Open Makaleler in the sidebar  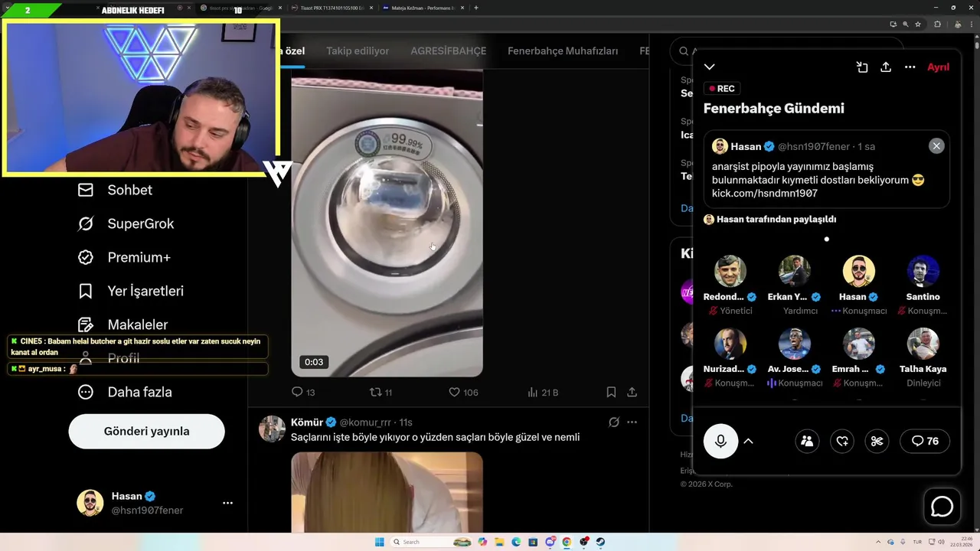122,324
